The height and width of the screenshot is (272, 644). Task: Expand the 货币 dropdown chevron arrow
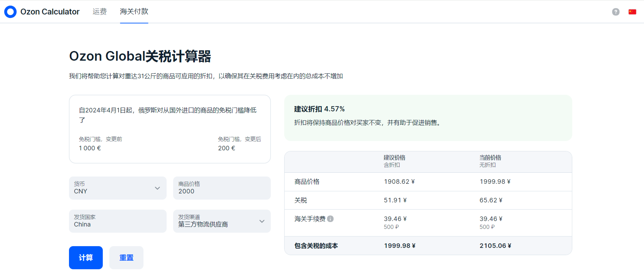157,188
